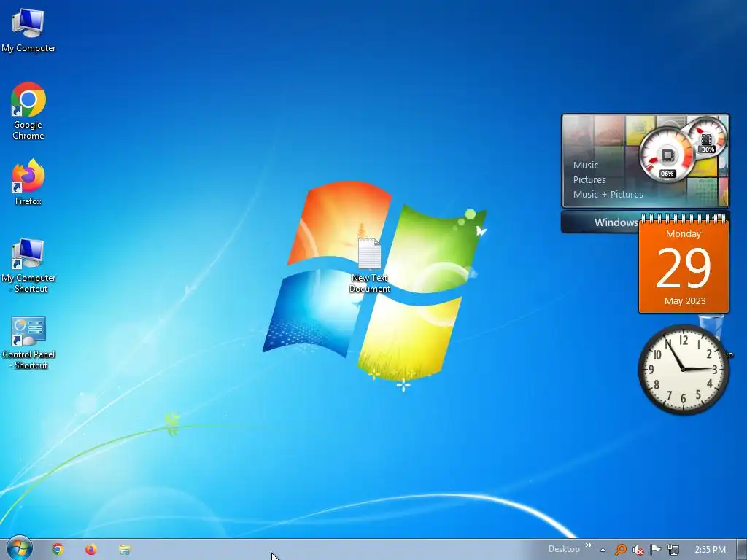Select the My Computer - Shortcut icon
747x560 pixels.
click(28, 265)
